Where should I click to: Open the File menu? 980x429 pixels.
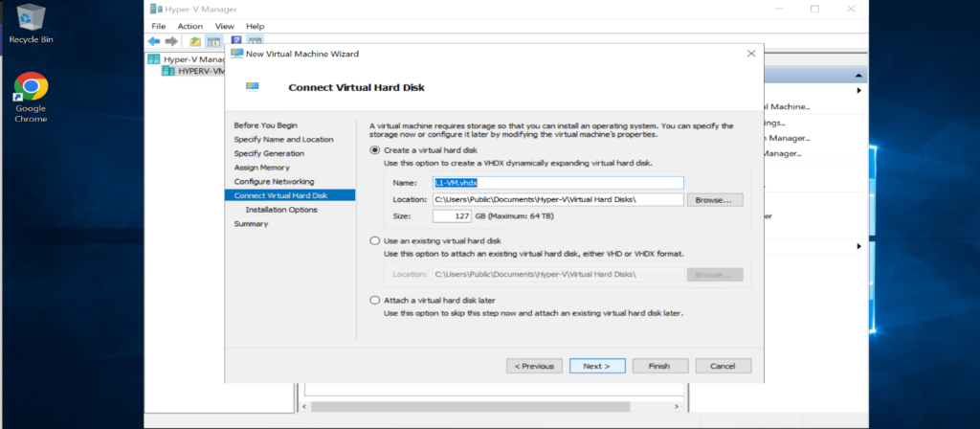pos(159,26)
